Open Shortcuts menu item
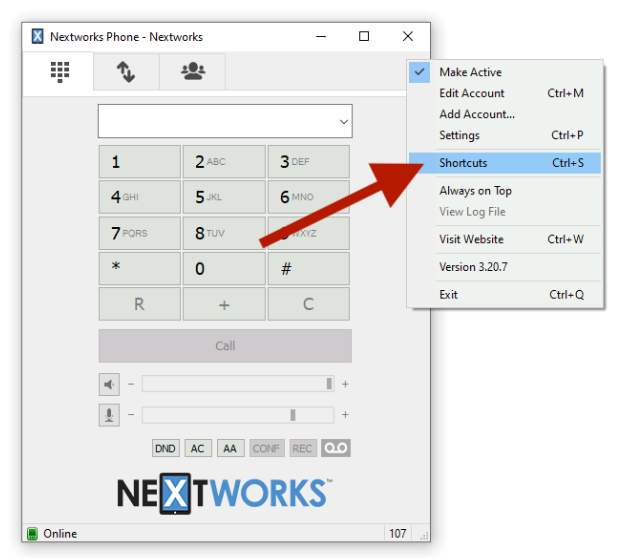Image resolution: width=619 pixels, height=558 pixels. click(x=505, y=163)
